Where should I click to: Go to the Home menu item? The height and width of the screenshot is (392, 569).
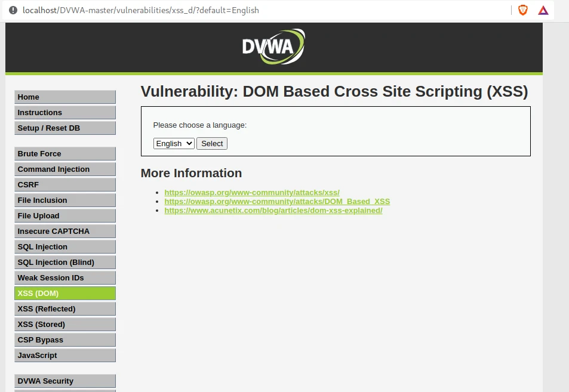[x=64, y=97]
